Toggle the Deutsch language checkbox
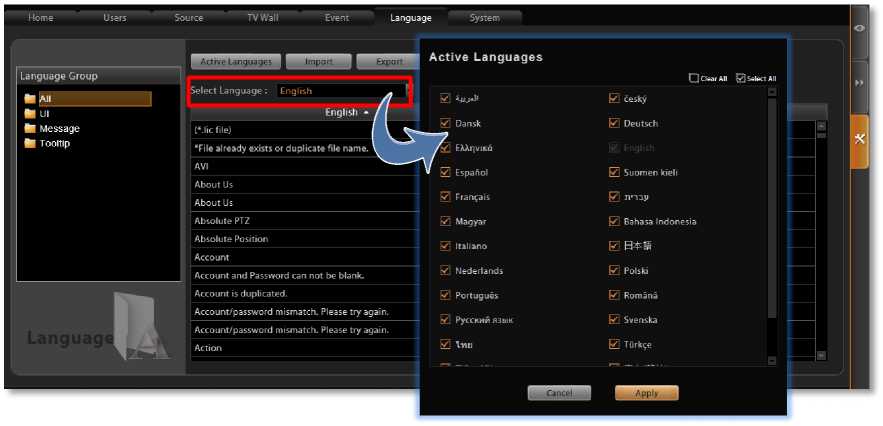 (x=615, y=124)
